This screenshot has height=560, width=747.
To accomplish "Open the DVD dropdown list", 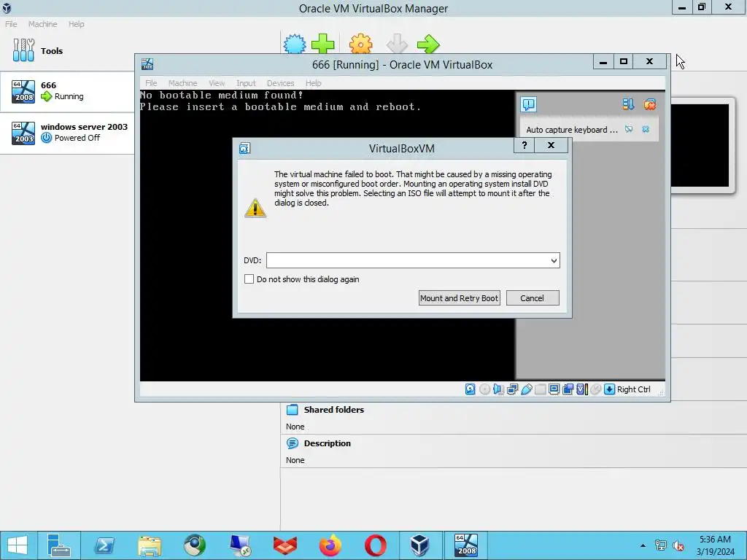I will coord(554,260).
